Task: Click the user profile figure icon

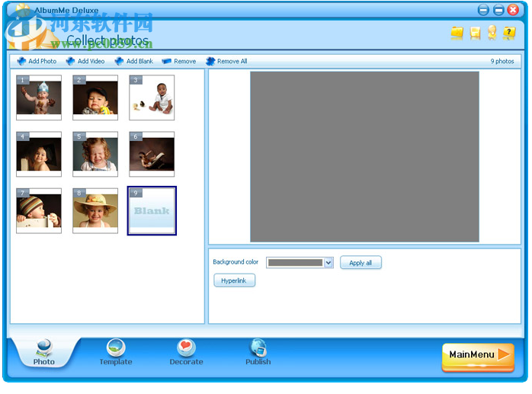Action: (492, 33)
